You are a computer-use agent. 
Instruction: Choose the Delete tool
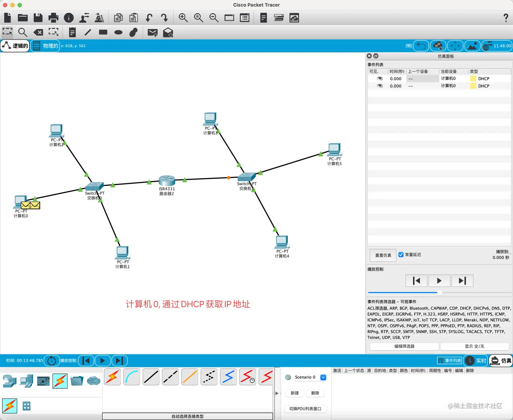tap(38, 32)
